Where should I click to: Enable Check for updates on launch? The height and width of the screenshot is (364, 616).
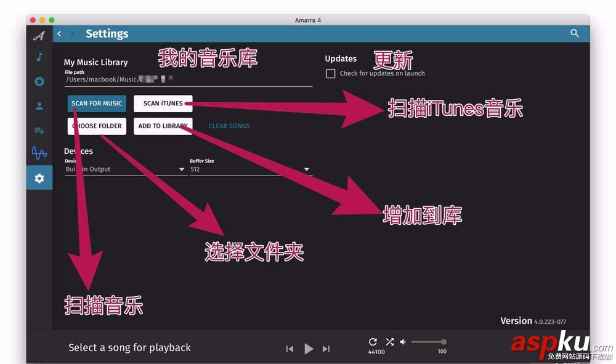331,73
